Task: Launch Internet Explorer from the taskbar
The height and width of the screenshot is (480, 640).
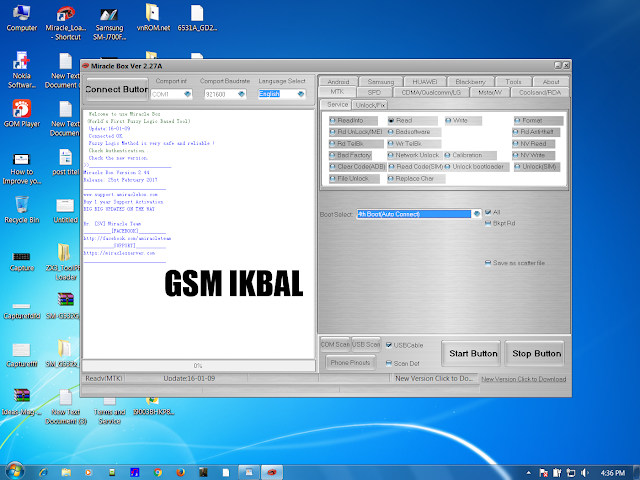Action: pos(43,473)
